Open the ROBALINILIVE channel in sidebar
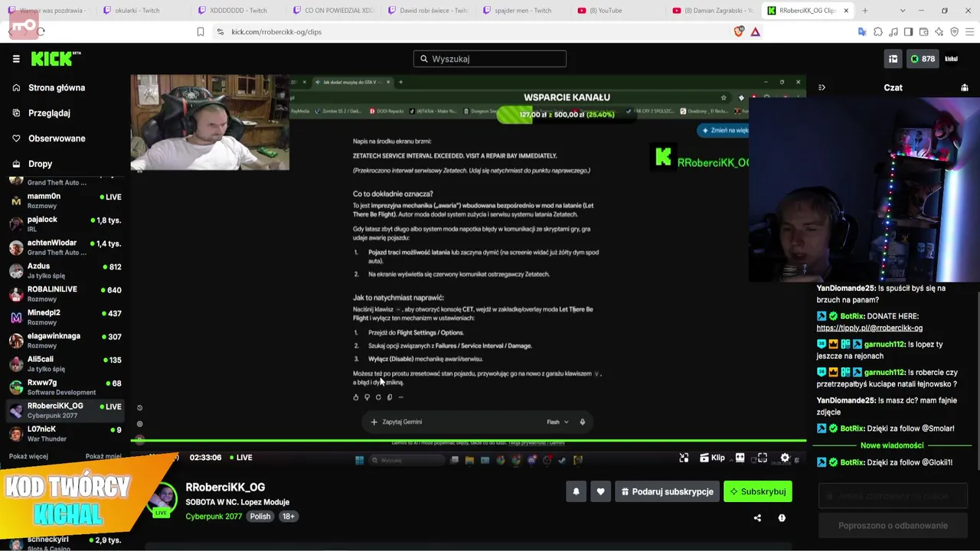Screen dimensions: 980x551 (65, 294)
